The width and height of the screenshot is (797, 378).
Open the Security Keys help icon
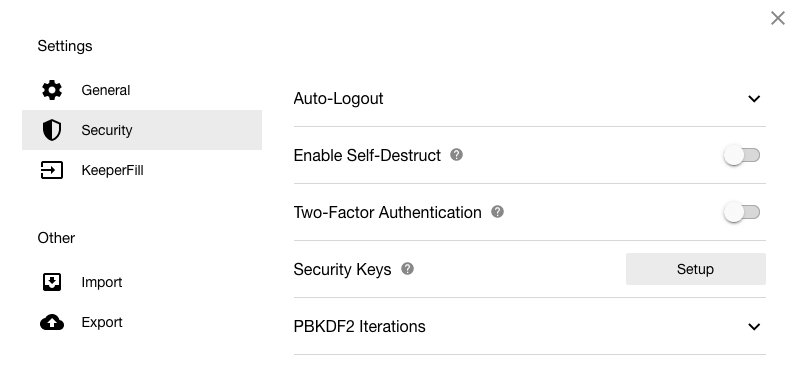pos(407,268)
